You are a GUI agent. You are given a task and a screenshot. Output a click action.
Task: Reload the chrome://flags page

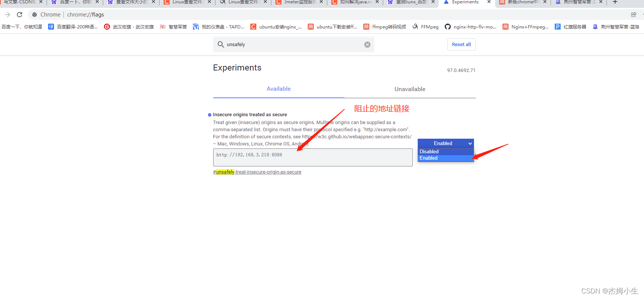[x=20, y=15]
